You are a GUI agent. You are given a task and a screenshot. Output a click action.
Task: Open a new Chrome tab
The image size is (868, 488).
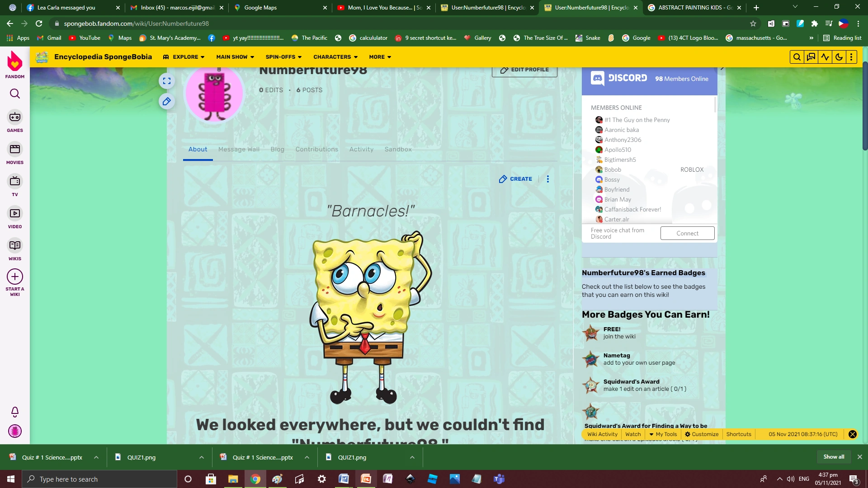756,8
